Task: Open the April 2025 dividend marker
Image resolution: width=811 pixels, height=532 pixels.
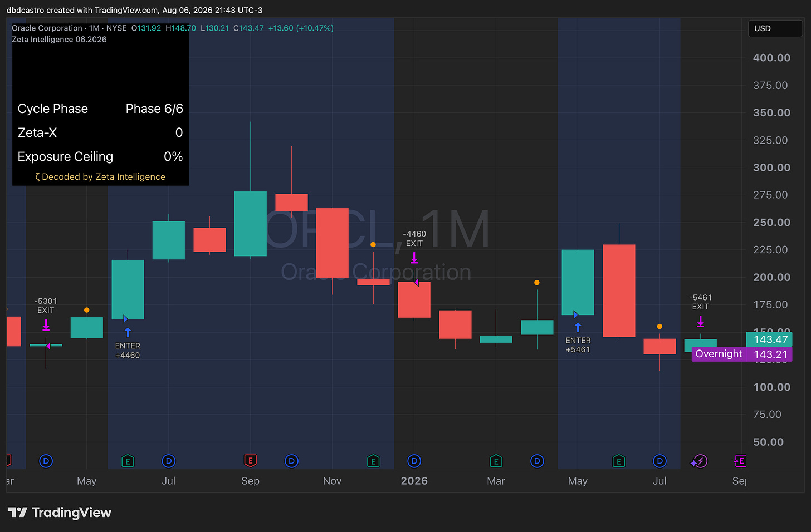Action: [x=46, y=461]
